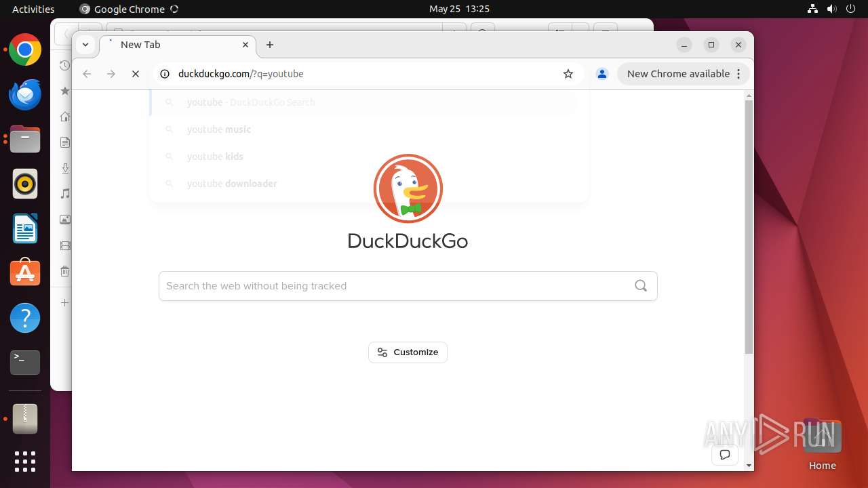Open Home in Files sidebar
This screenshot has height=488, width=868.
pyautogui.click(x=65, y=117)
